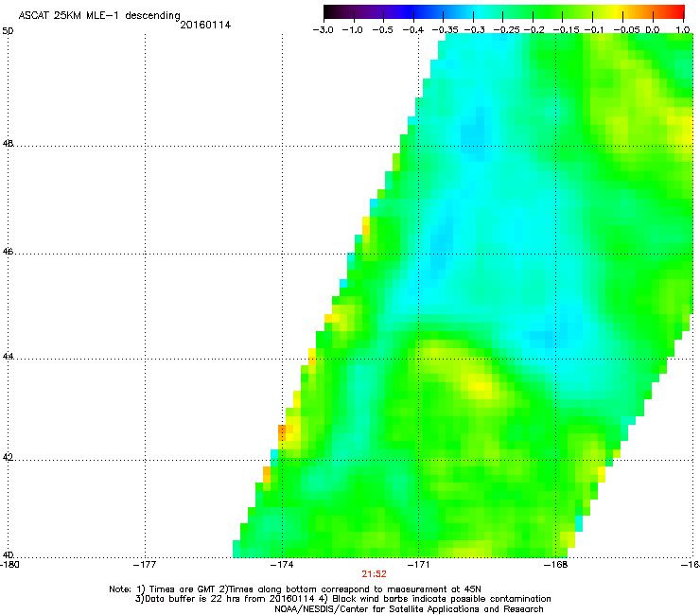Click the color bar label -0.4
The height and width of the screenshot is (615, 700).
tap(413, 30)
